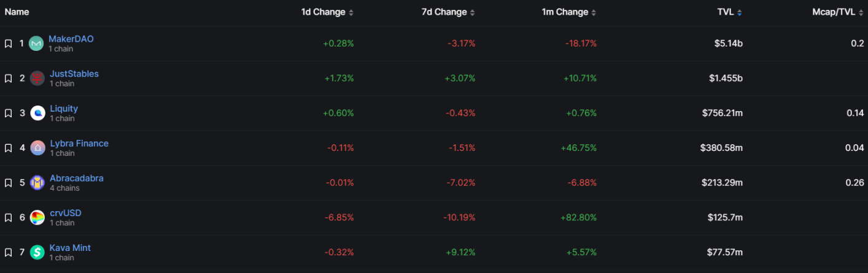Toggle bookmark for Kava Mint
Screen dimensions: 868x273
tap(9, 252)
